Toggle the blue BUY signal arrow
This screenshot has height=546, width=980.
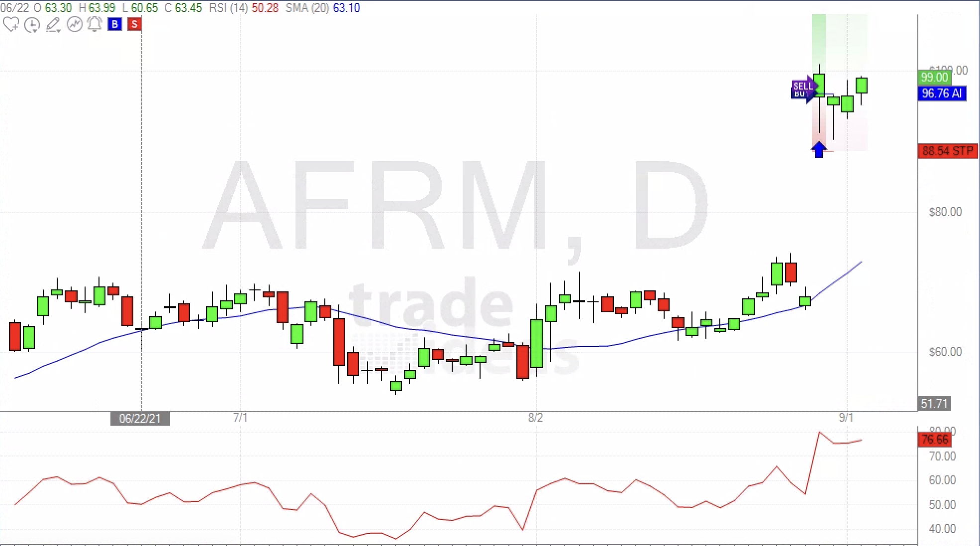[819, 149]
